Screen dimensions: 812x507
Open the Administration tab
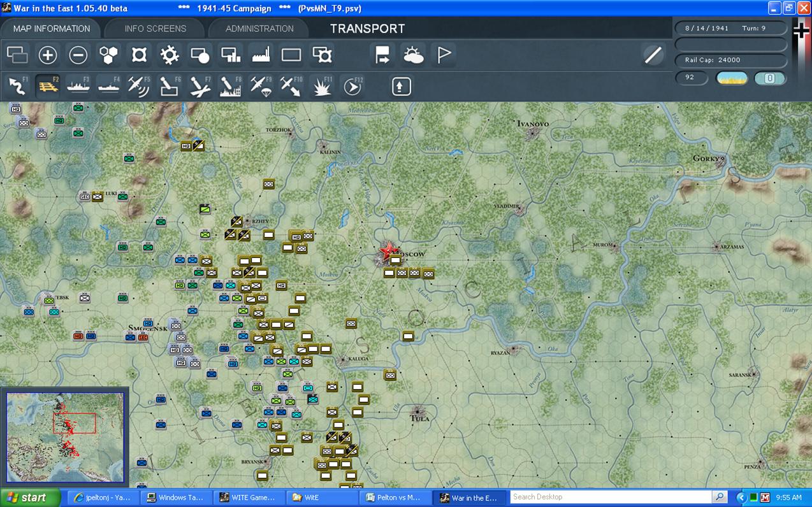[259, 29]
